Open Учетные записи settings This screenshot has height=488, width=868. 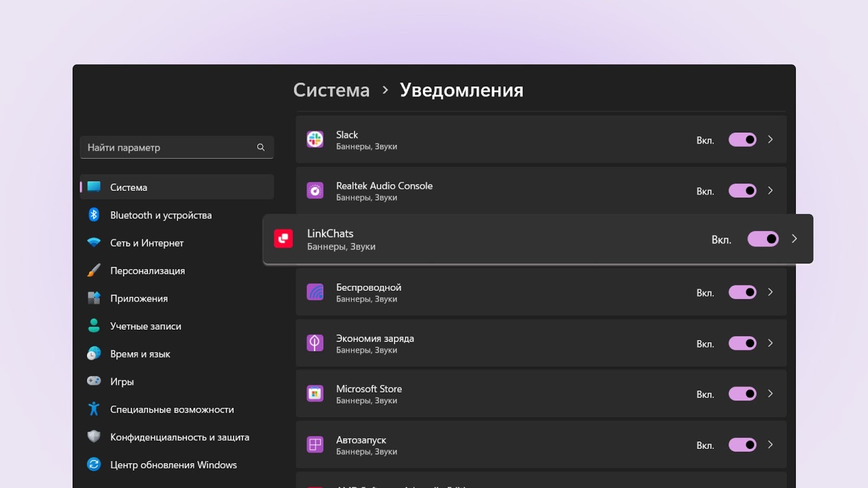[x=177, y=325]
